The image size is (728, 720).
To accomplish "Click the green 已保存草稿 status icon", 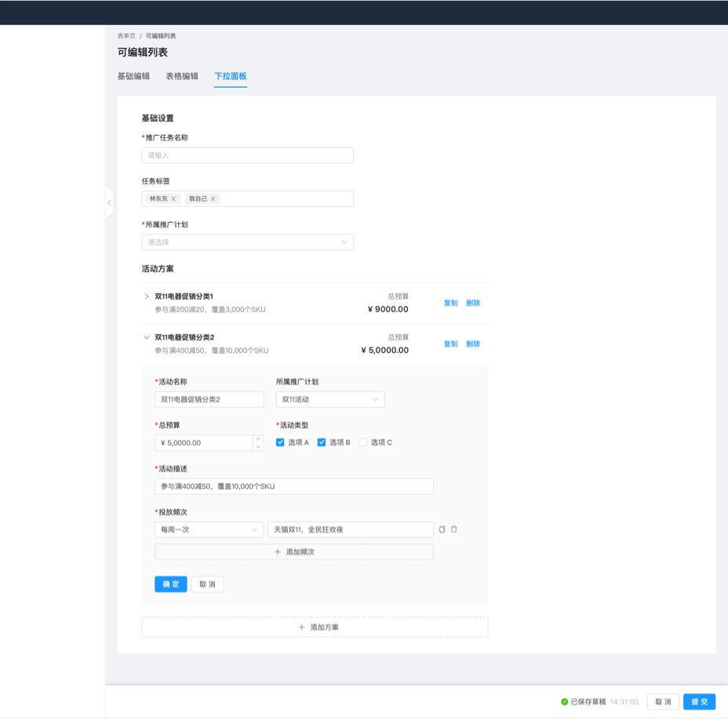I will tap(565, 702).
